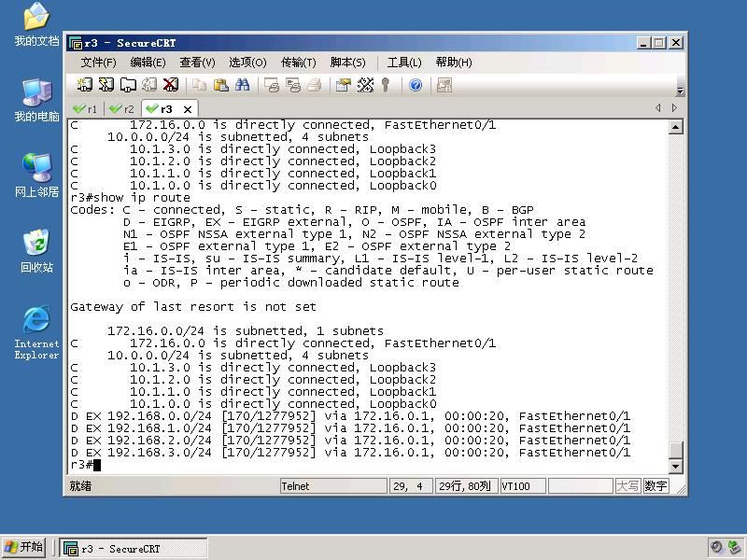This screenshot has width=747, height=560.
Task: Click the first system tray icon
Action: pyautogui.click(x=716, y=548)
